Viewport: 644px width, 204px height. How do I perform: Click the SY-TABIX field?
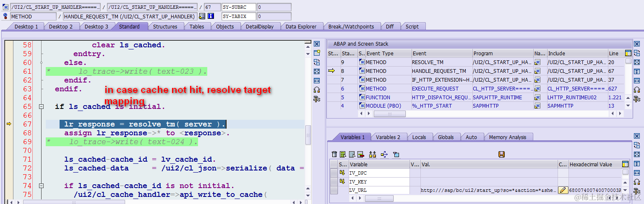click(238, 16)
